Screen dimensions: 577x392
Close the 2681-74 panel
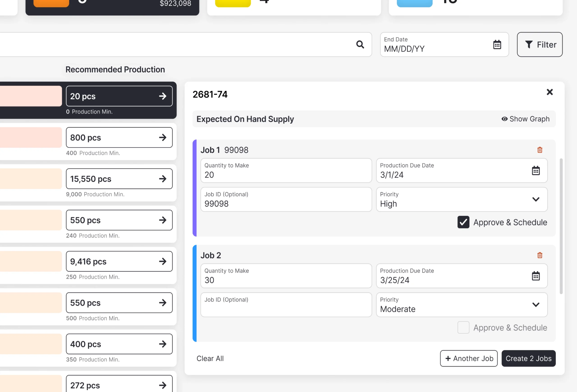550,92
